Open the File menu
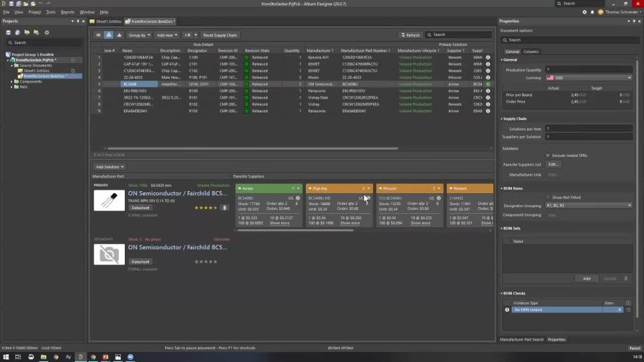 (6, 12)
